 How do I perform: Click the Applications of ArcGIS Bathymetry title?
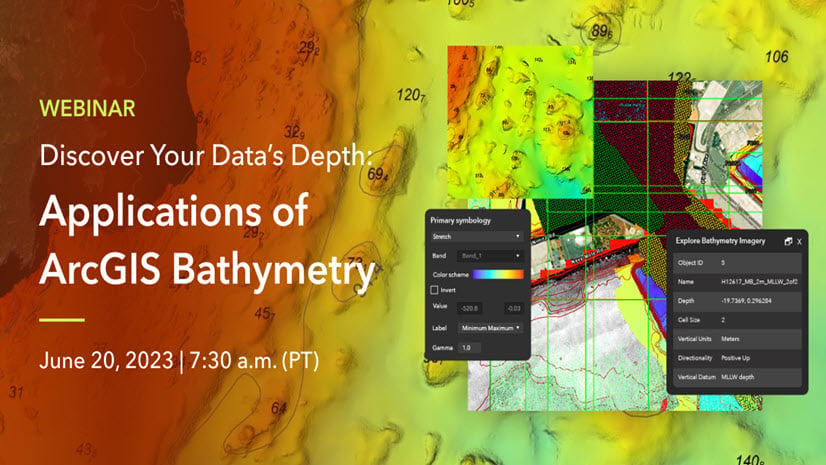(x=206, y=240)
